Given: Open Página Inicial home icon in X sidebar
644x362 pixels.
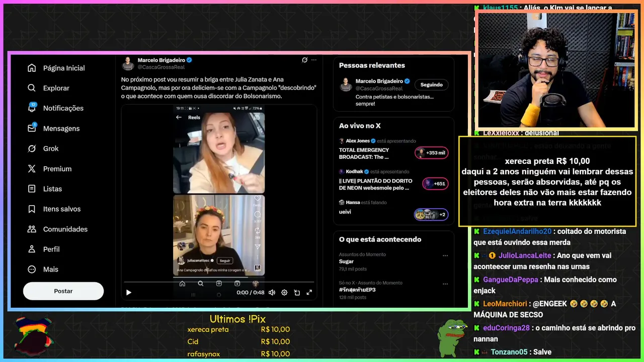Looking at the screenshot, I should point(32,68).
